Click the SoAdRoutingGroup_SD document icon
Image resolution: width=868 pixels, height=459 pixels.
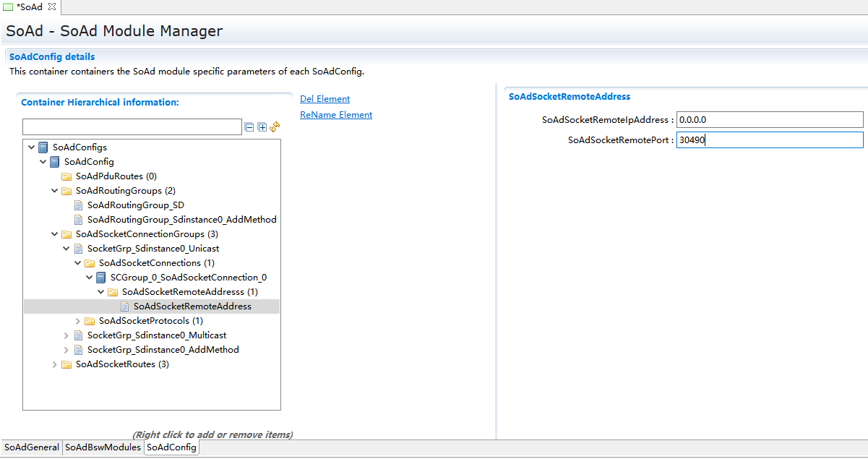click(x=78, y=205)
